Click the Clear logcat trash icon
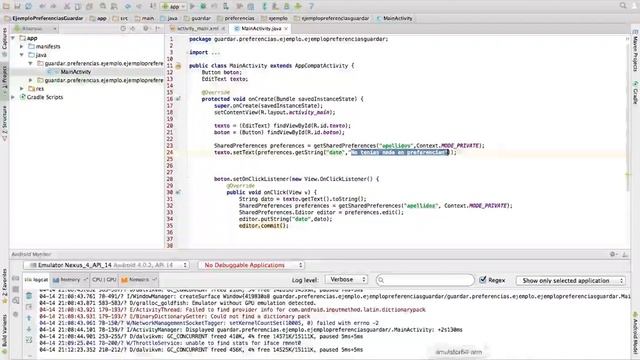This screenshot has height=360, width=640. pyautogui.click(x=29, y=296)
